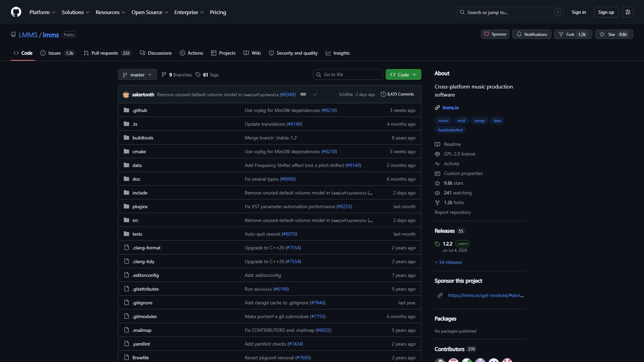The height and width of the screenshot is (362, 644).
Task: View 241 watching eye link
Action: point(453,193)
